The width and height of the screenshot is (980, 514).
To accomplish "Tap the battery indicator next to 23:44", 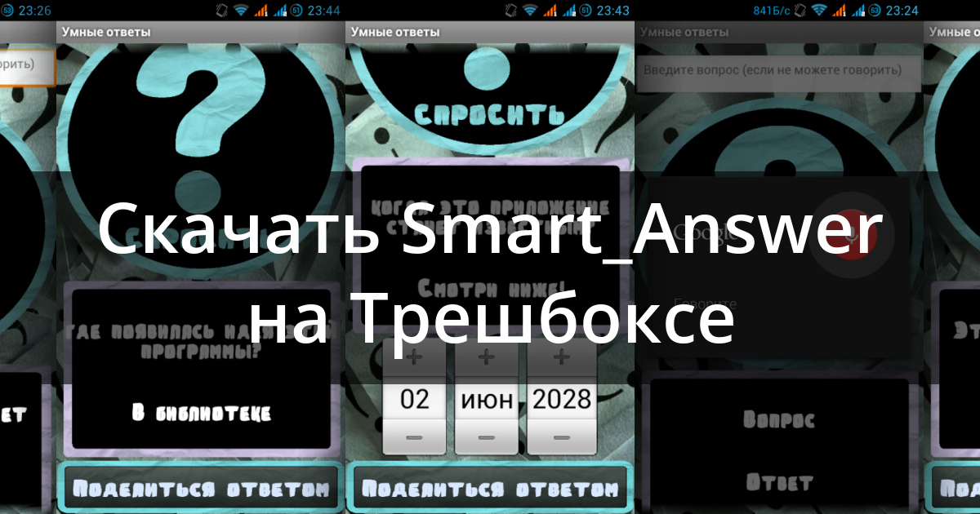I will 296,11.
